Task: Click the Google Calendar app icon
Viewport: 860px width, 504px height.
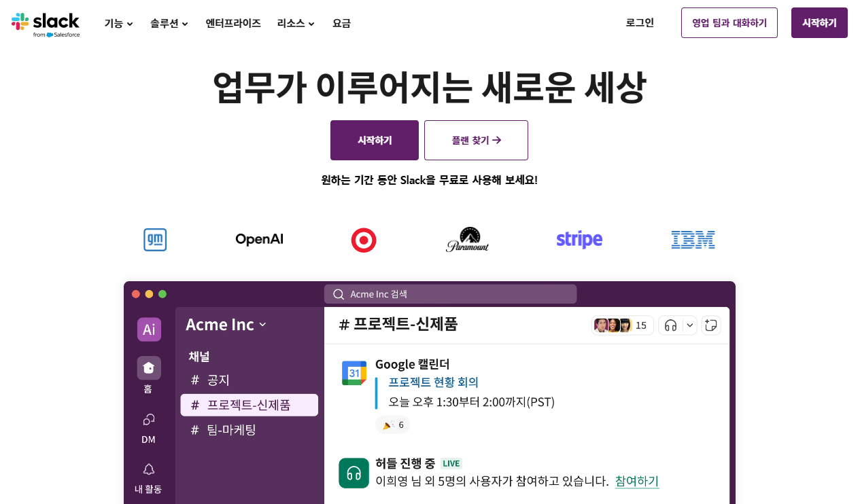Action: (x=354, y=373)
